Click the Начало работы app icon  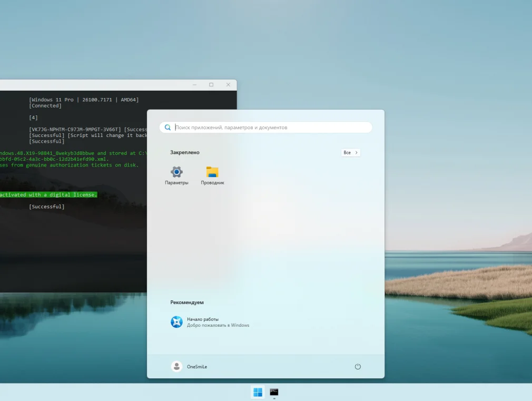(x=176, y=322)
